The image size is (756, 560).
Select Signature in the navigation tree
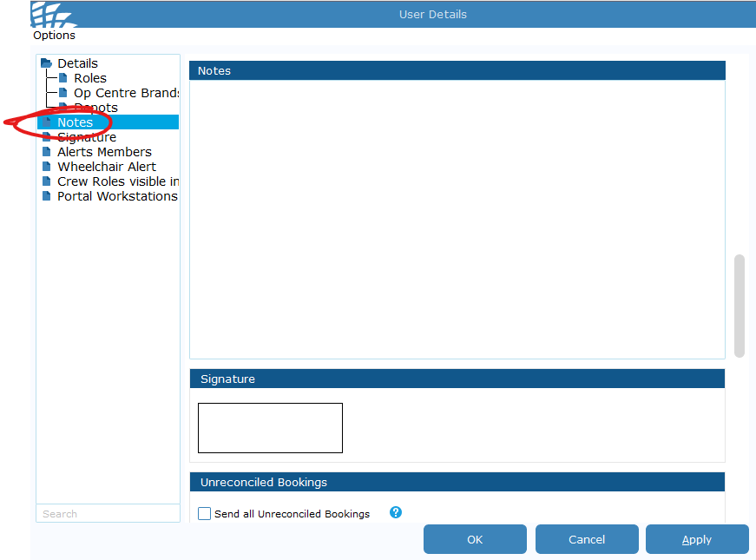tap(86, 137)
